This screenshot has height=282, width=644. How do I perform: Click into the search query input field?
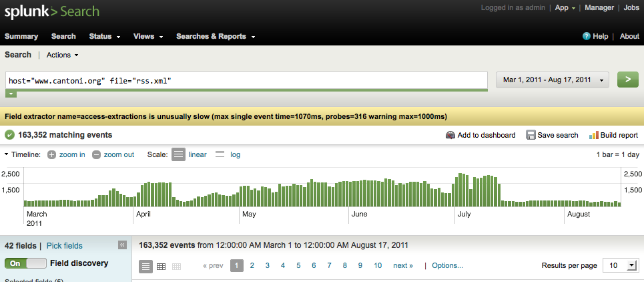246,81
